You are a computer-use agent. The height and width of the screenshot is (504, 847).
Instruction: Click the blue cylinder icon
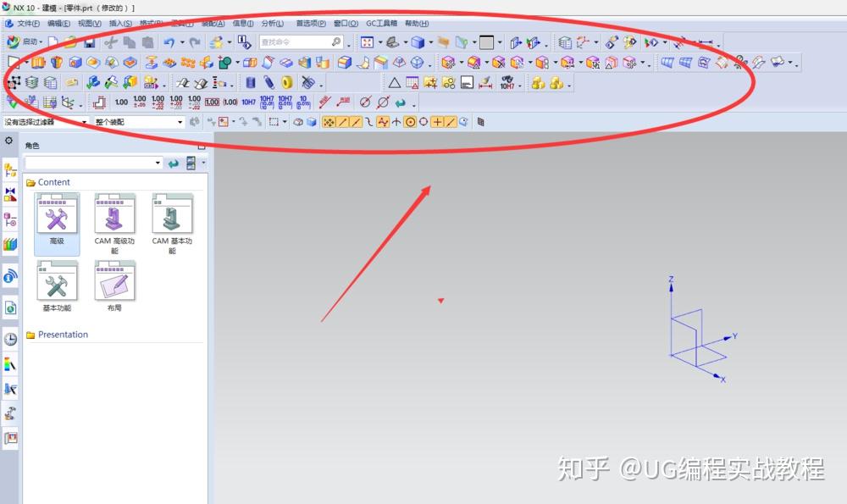coord(250,83)
